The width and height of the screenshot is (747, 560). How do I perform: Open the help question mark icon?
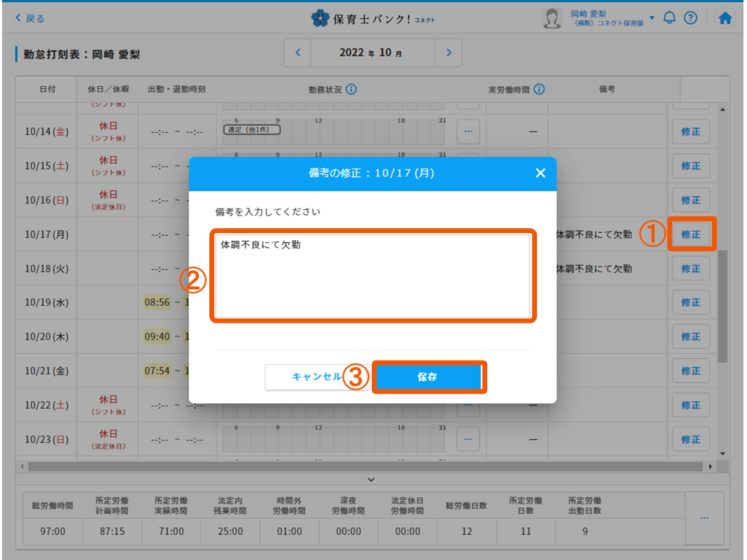point(690,18)
